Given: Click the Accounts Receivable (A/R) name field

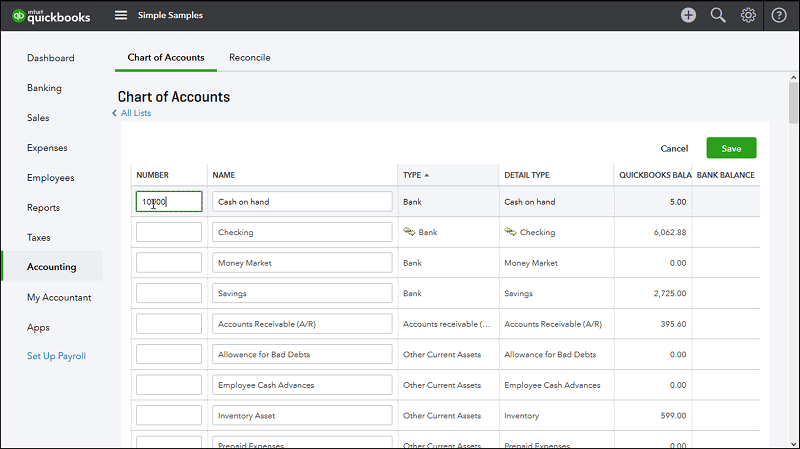Looking at the screenshot, I should [x=302, y=324].
